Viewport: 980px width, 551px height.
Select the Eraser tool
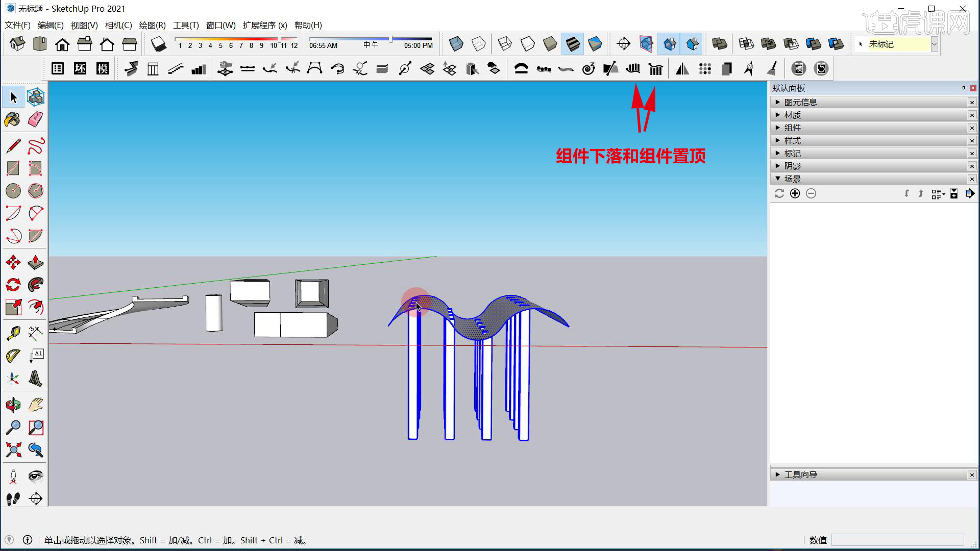35,120
